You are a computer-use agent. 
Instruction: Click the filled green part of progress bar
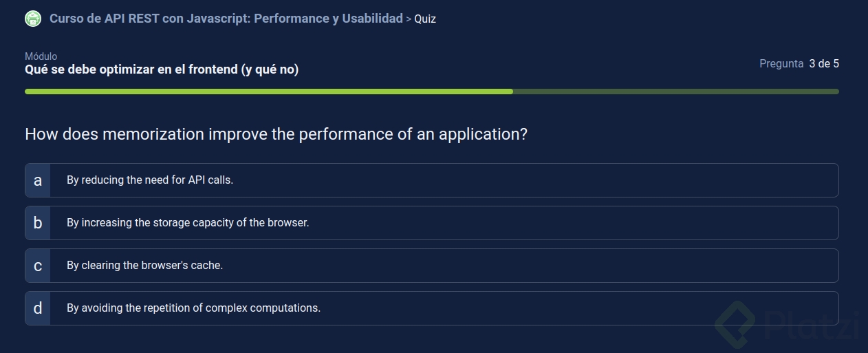pyautogui.click(x=268, y=92)
